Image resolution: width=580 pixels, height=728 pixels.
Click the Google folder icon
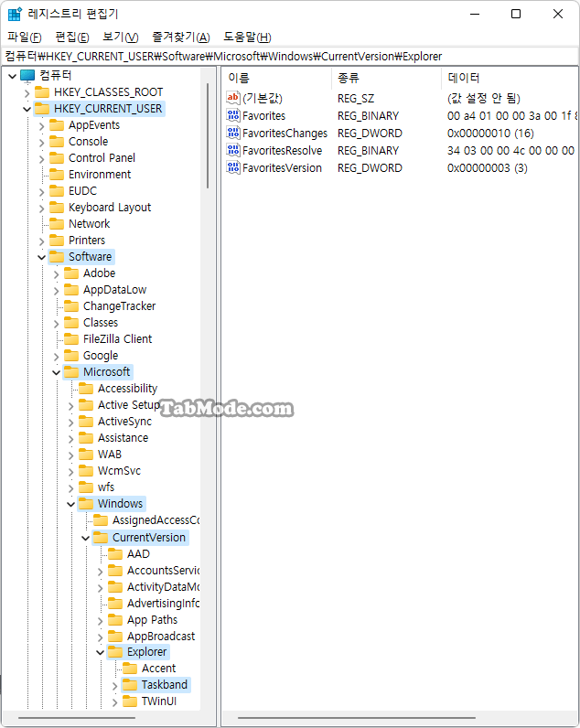(71, 356)
